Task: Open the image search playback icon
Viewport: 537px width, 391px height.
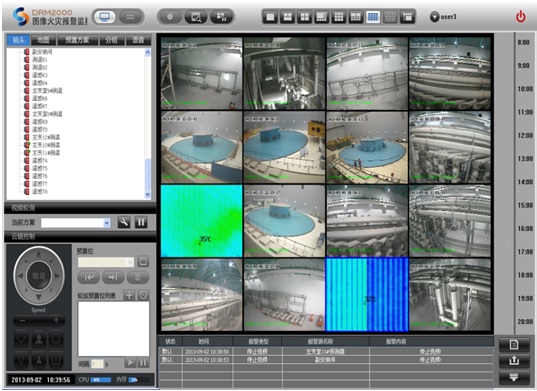Action: 196,17
